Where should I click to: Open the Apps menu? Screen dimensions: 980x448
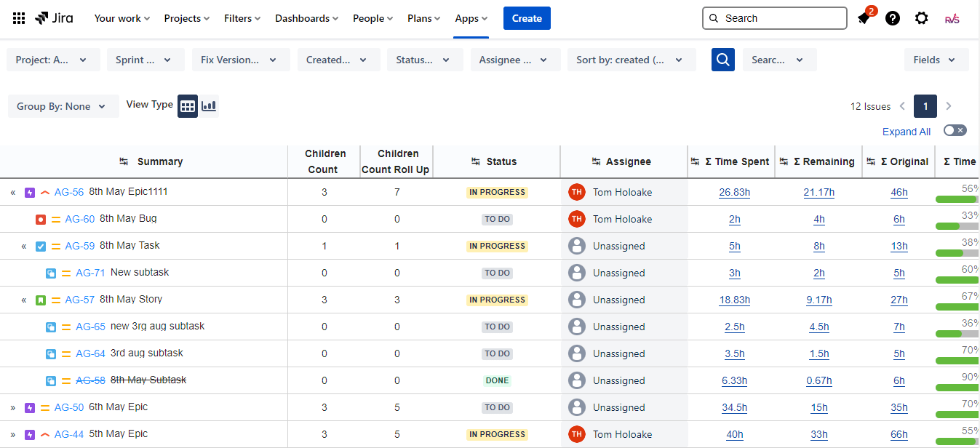pyautogui.click(x=470, y=18)
